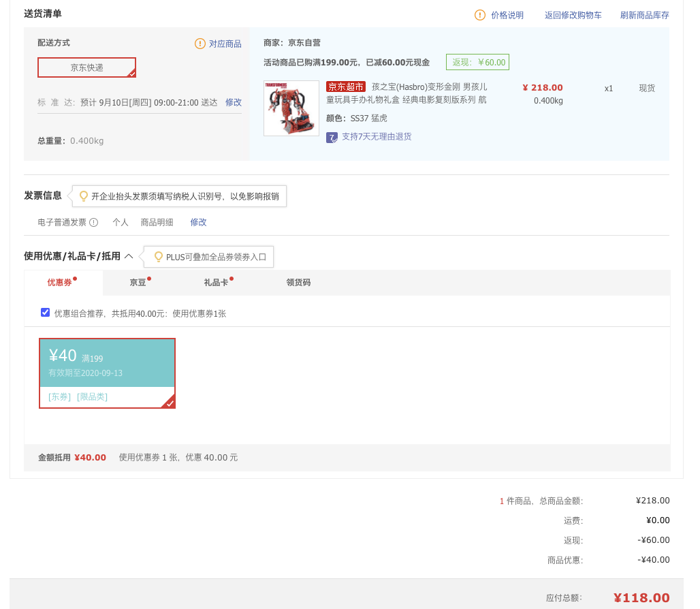
Task: Click 修改 next to the delivery time
Action: pyautogui.click(x=233, y=103)
